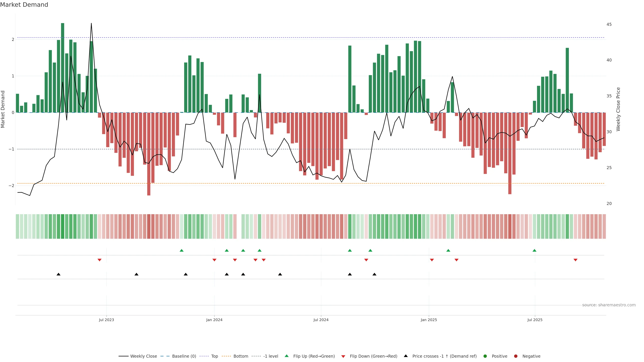
Task: Click the first green Flip Up triangle marker
Action: (182, 250)
